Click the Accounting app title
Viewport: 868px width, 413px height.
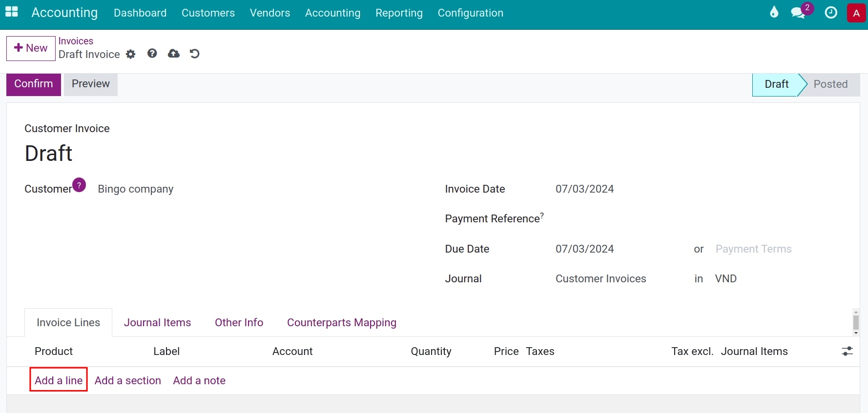(x=64, y=13)
